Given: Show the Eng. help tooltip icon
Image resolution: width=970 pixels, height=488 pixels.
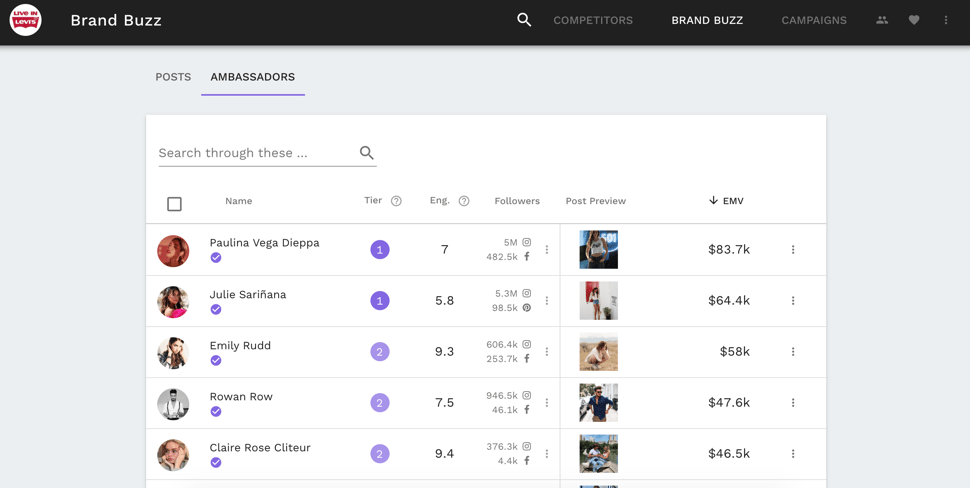Looking at the screenshot, I should [464, 201].
